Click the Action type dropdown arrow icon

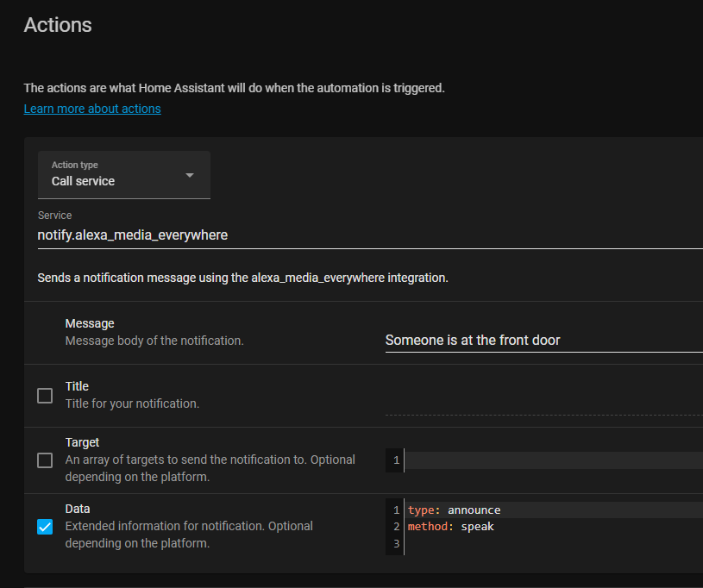click(x=190, y=175)
